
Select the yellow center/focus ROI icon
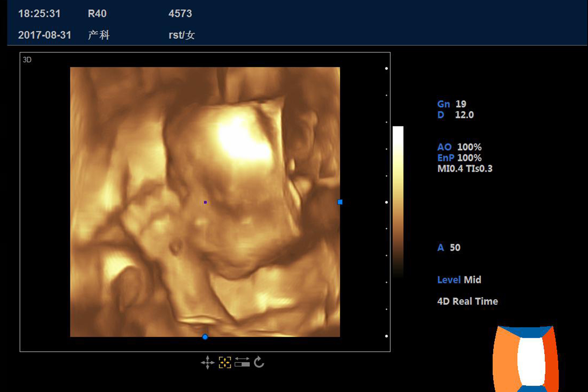click(x=225, y=362)
